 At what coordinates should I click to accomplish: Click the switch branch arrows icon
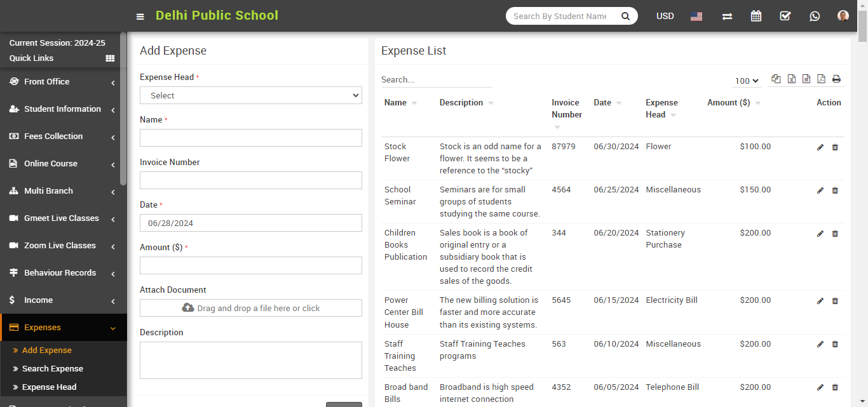pos(727,17)
